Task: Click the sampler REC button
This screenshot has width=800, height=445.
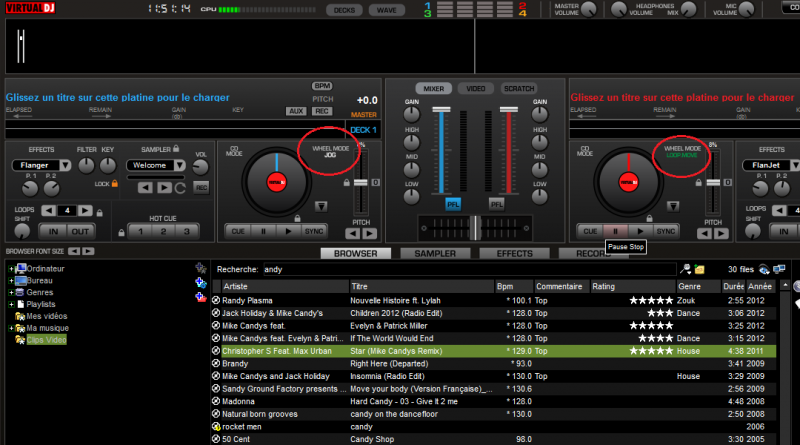Action: [201, 187]
